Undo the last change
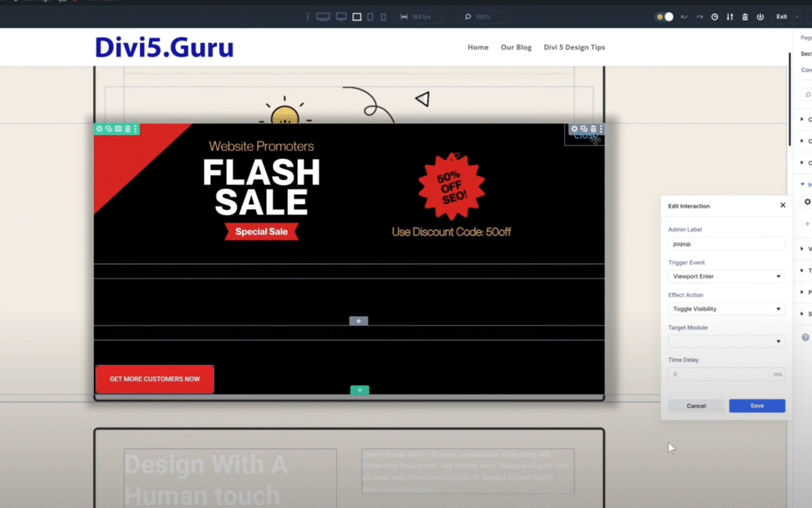This screenshot has height=508, width=812. 684,16
